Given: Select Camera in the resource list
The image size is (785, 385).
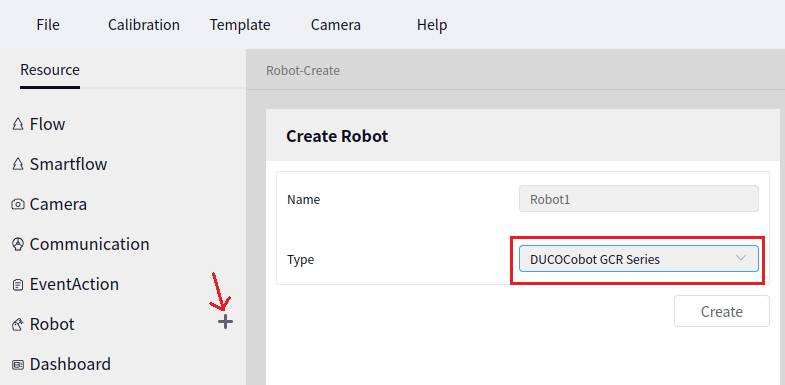Looking at the screenshot, I should coord(58,204).
